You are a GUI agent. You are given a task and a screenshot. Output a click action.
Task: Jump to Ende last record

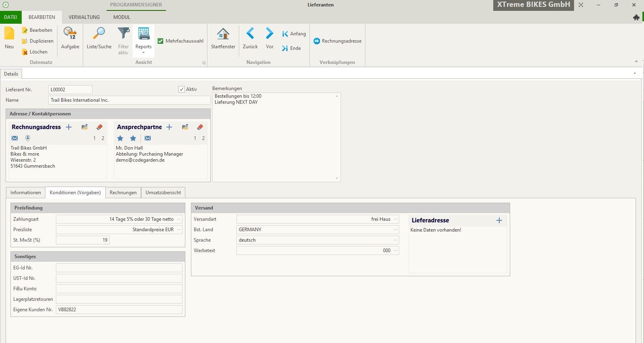point(291,48)
